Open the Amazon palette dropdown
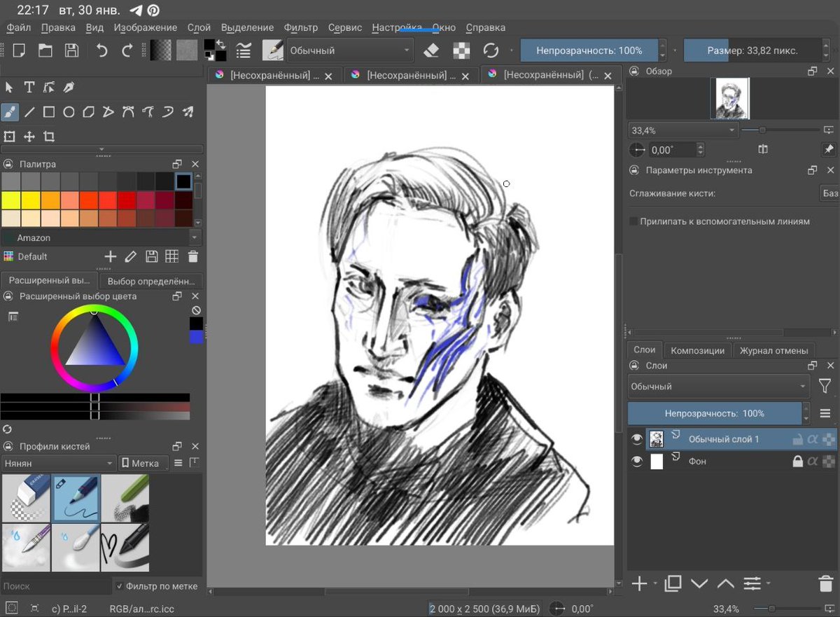This screenshot has height=617, width=840. point(101,237)
